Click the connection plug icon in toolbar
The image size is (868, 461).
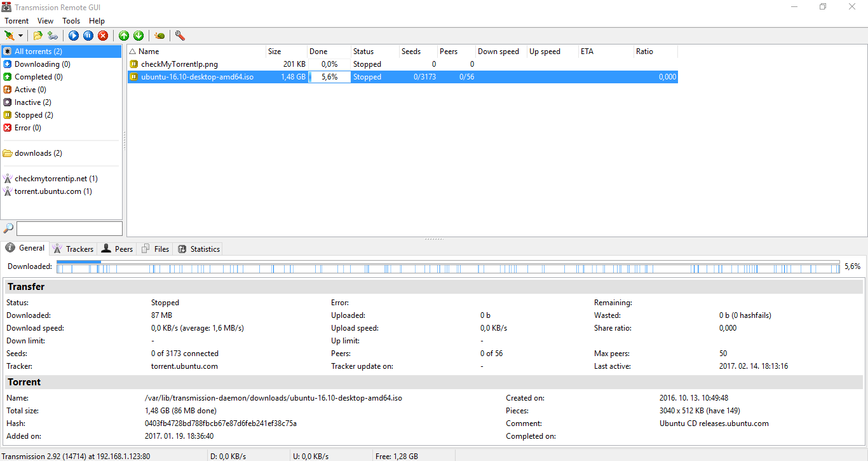(10, 36)
